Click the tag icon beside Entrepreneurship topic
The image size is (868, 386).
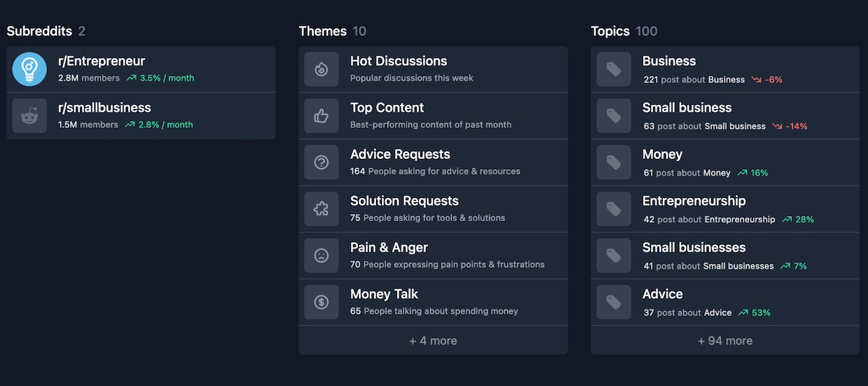click(x=614, y=209)
